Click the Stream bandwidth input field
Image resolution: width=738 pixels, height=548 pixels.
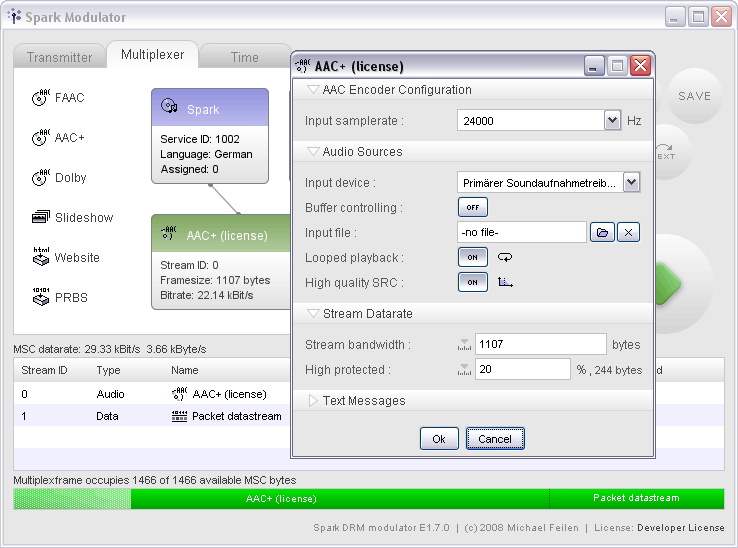(540, 344)
